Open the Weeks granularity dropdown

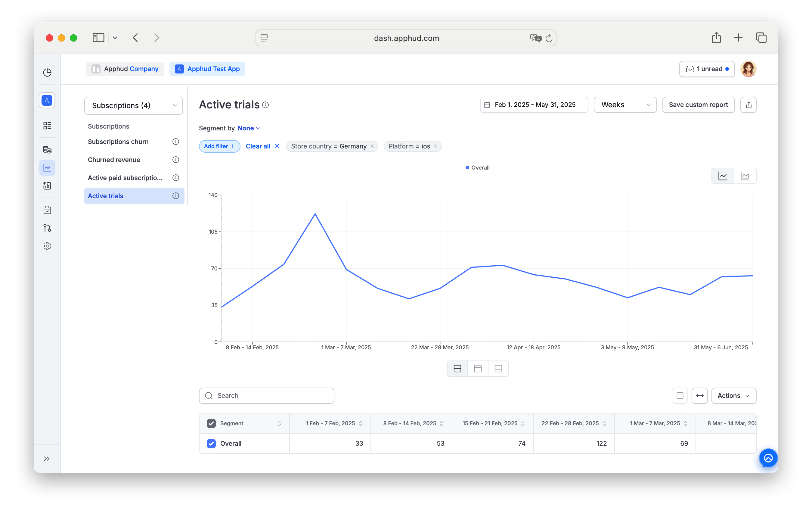tap(625, 105)
